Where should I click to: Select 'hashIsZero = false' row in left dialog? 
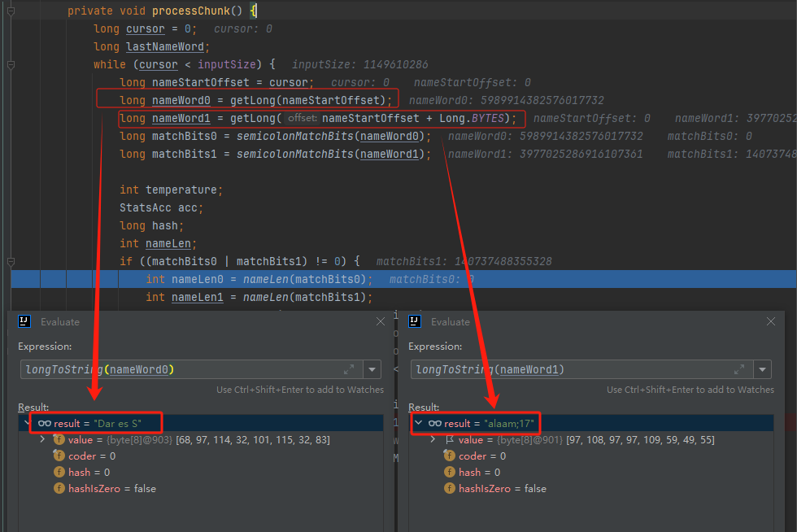(x=201, y=488)
